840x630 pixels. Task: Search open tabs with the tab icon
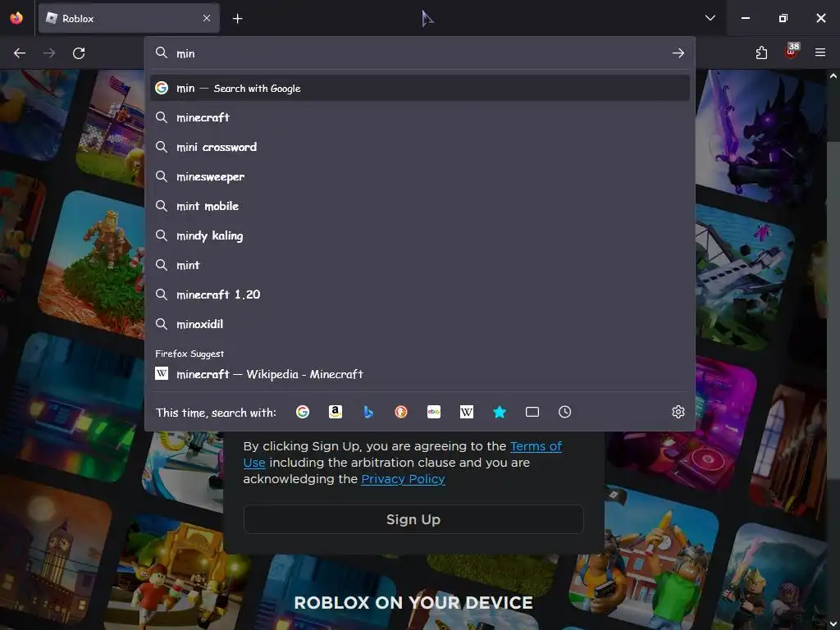click(532, 412)
